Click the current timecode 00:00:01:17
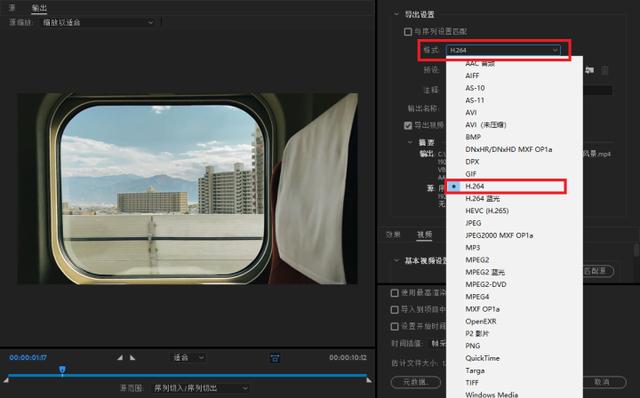Image resolution: width=640 pixels, height=398 pixels. (28, 358)
